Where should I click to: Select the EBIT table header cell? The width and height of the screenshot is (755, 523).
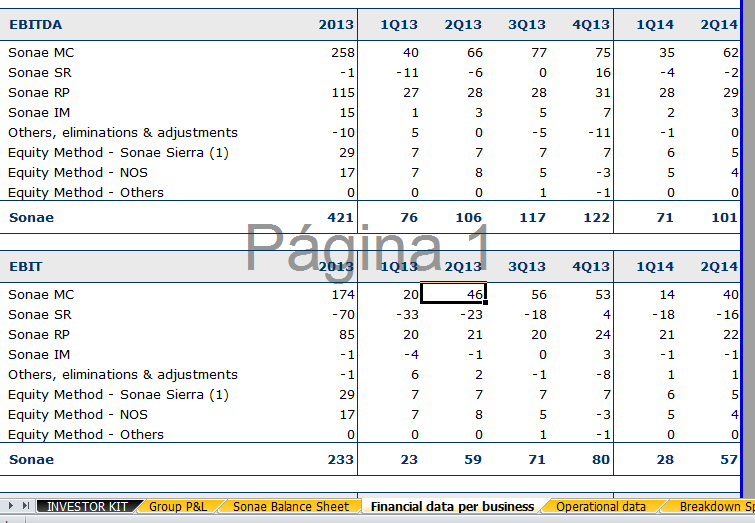[x=26, y=266]
